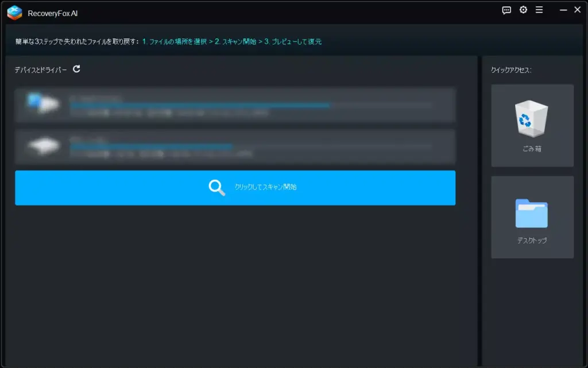Open the ごみ箱 recycle bin quick access
The image size is (588, 368).
point(532,126)
